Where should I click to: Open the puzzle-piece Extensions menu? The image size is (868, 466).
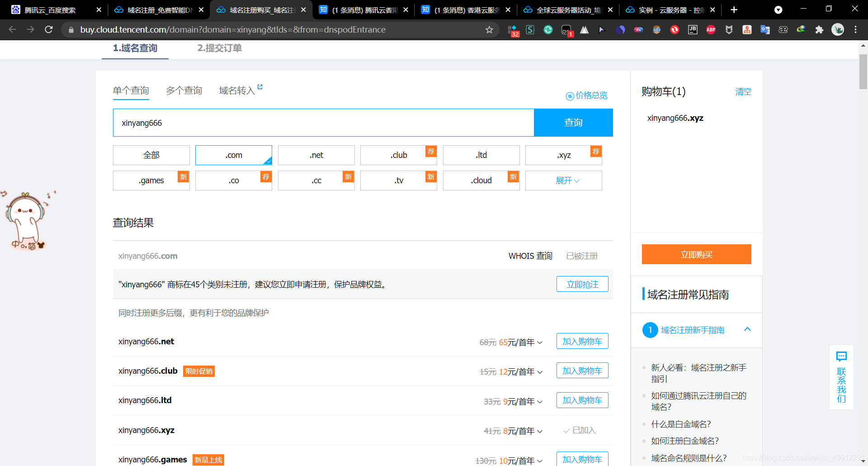pyautogui.click(x=819, y=29)
